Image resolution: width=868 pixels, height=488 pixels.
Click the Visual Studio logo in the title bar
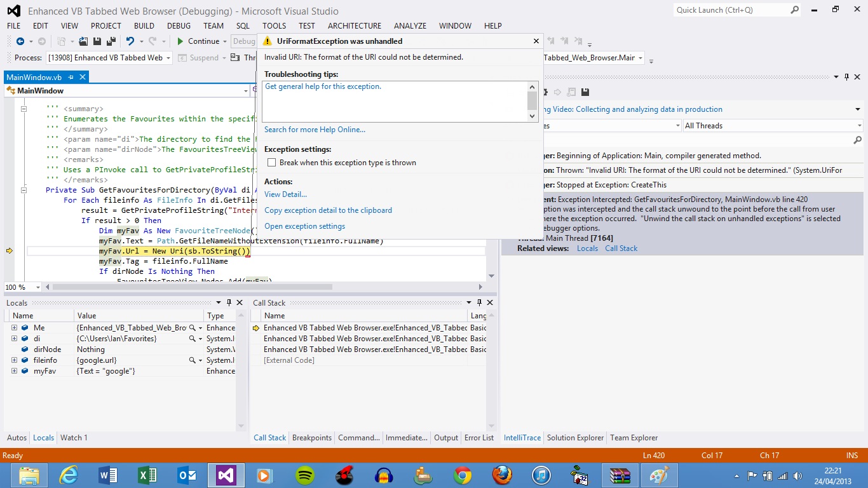(13, 11)
